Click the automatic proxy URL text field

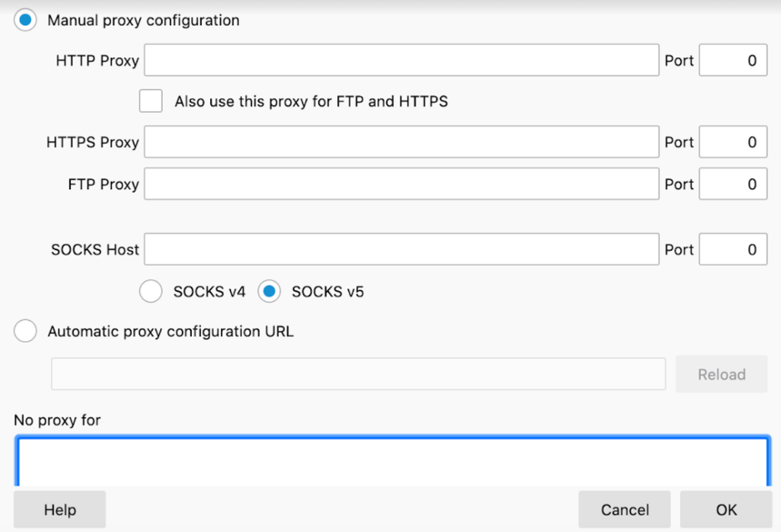[358, 374]
